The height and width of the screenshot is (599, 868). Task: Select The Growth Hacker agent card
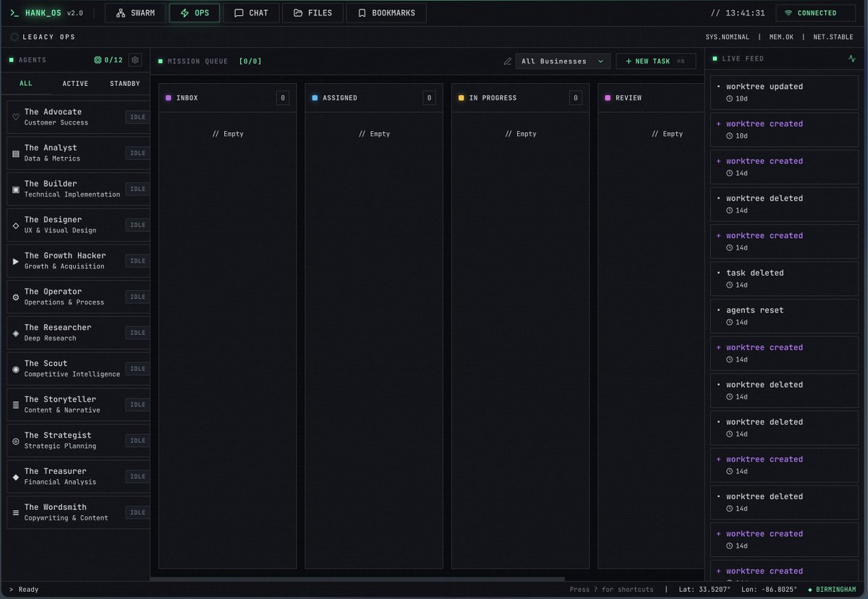(x=78, y=260)
